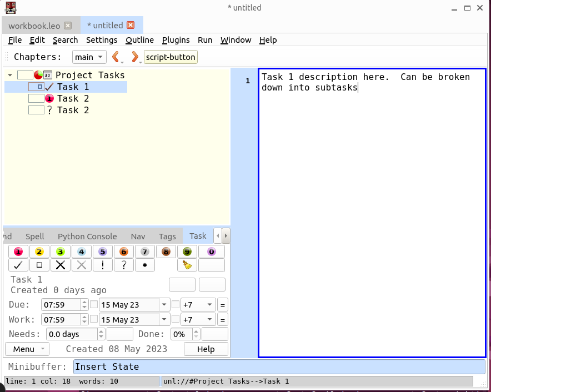The image size is (561, 392).
Task: Click the yellow priority 2 icon
Action: 39,252
